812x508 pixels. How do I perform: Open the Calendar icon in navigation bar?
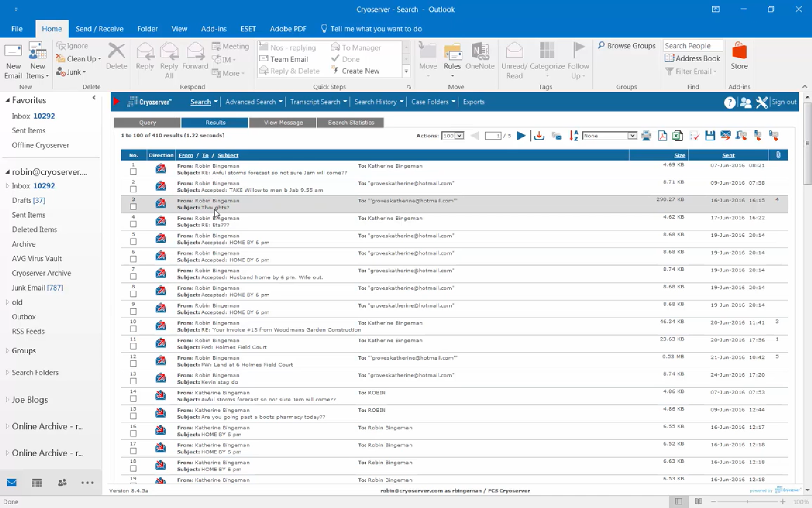click(37, 483)
